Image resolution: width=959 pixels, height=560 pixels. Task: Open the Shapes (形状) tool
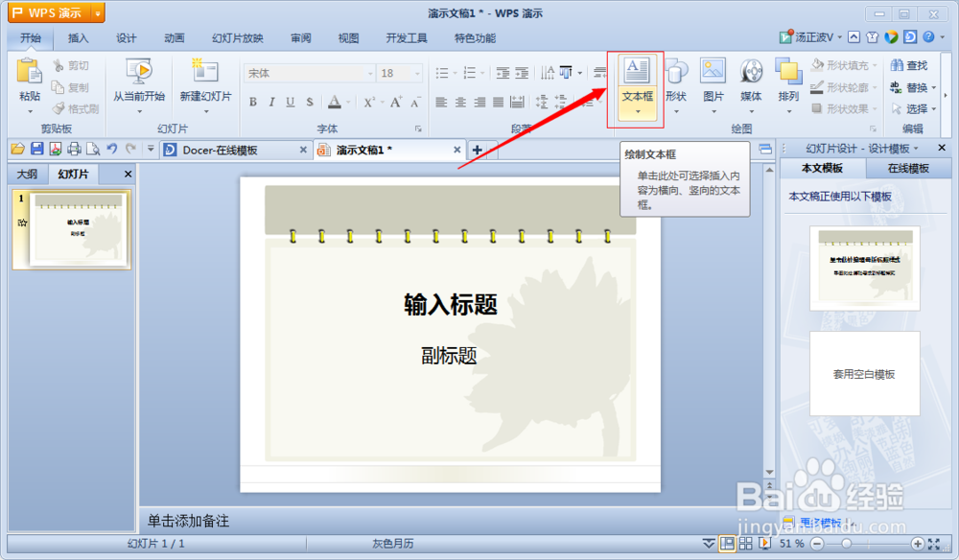click(x=676, y=85)
